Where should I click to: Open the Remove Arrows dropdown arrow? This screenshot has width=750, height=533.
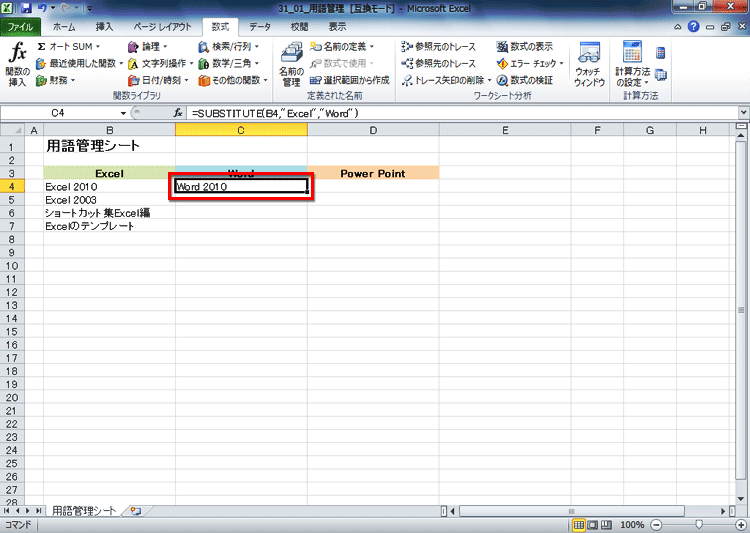489,80
